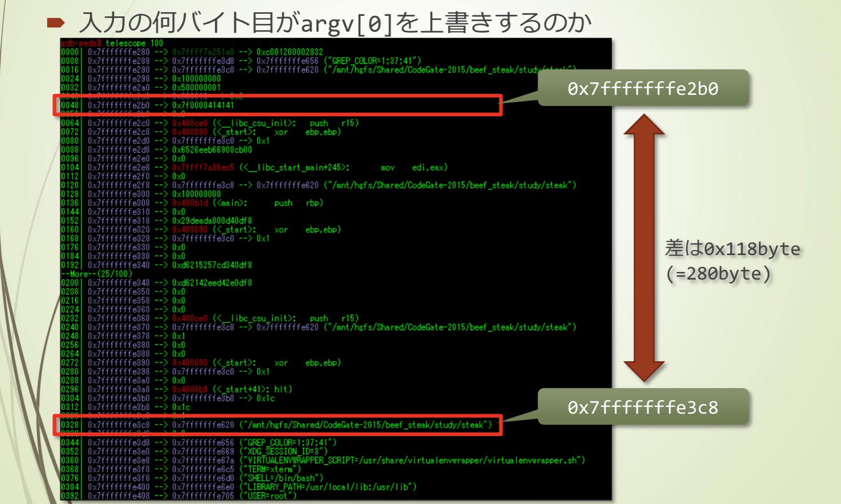
Task: Select pointer 0x7fffffffe3b8 in row 0304
Action: tap(203, 398)
